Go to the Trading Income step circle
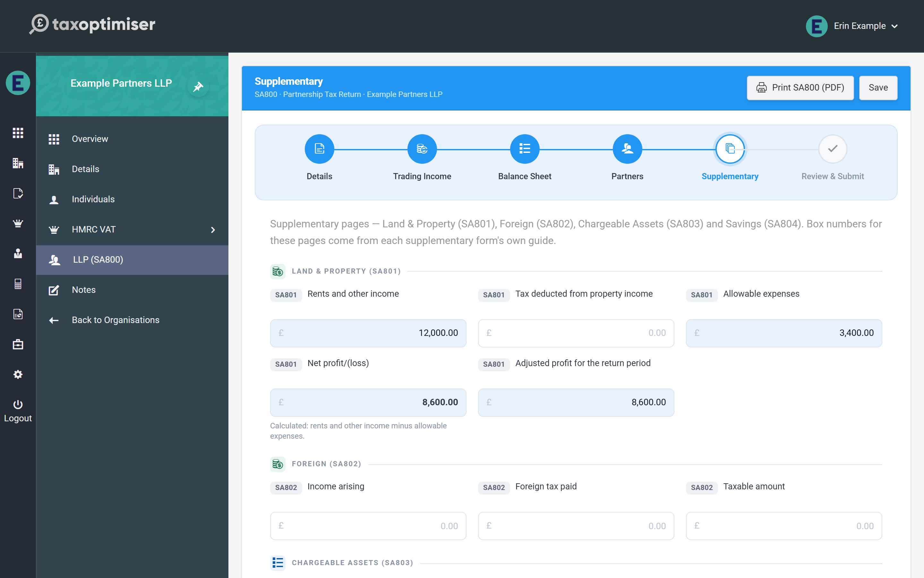924x578 pixels. pos(422,149)
